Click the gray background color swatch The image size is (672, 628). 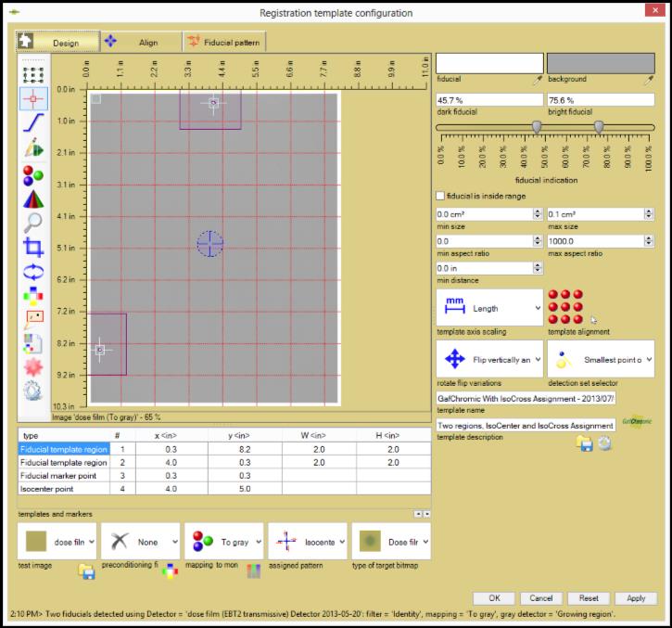pos(601,63)
